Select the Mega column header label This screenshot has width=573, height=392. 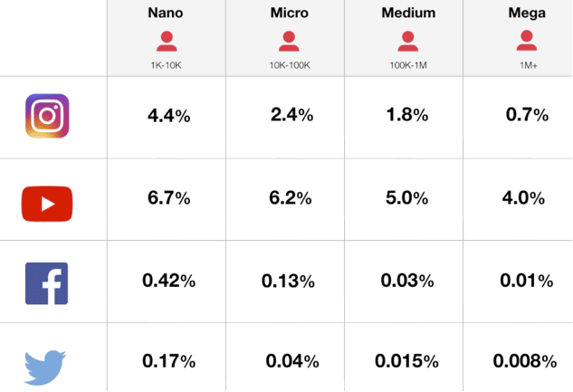point(526,14)
